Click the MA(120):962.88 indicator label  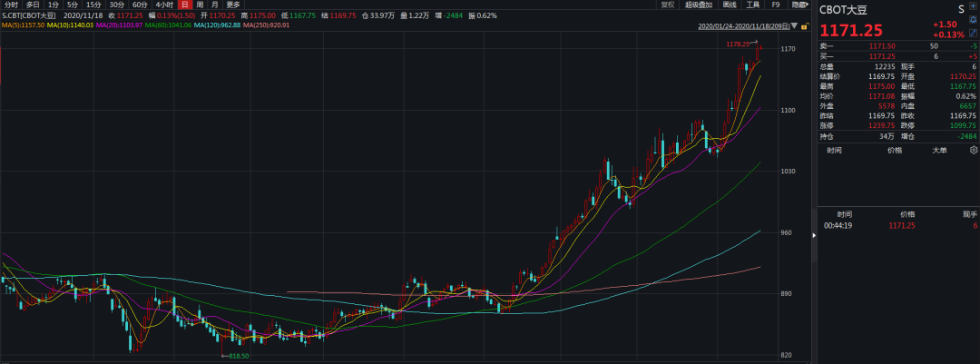218,25
